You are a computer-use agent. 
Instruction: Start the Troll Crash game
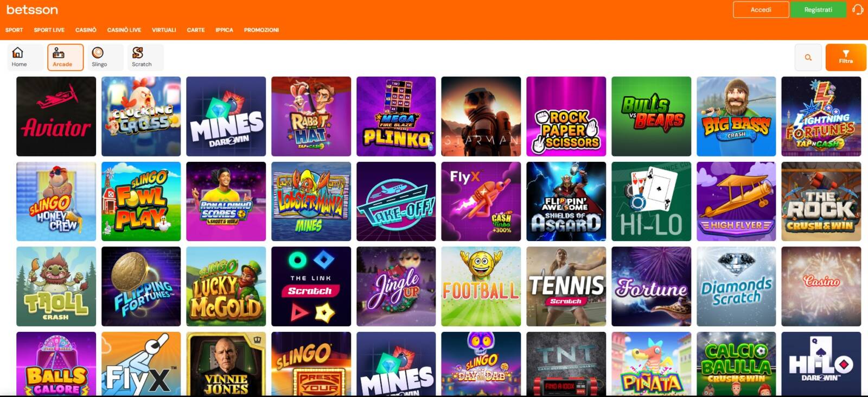tap(56, 287)
